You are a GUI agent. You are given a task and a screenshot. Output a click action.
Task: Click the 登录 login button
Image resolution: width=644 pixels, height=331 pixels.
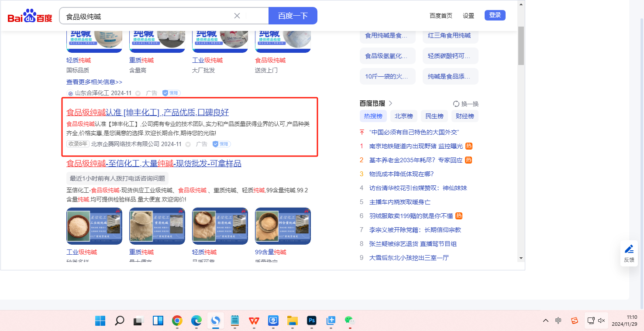point(495,15)
